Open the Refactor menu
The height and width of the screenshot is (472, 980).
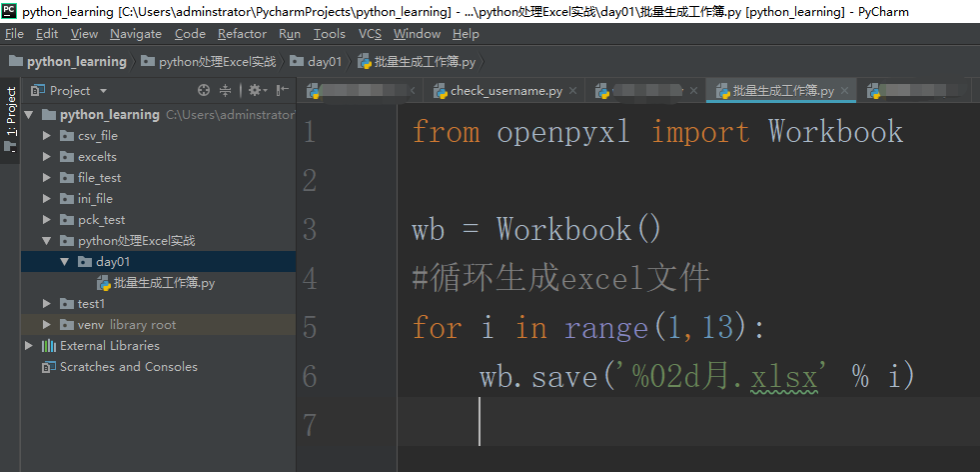point(243,34)
